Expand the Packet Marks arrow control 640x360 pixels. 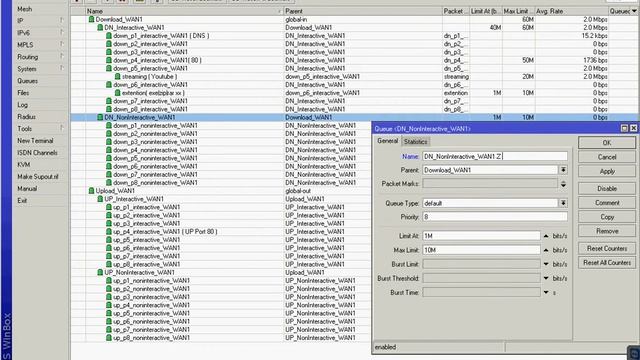pyautogui.click(x=563, y=184)
